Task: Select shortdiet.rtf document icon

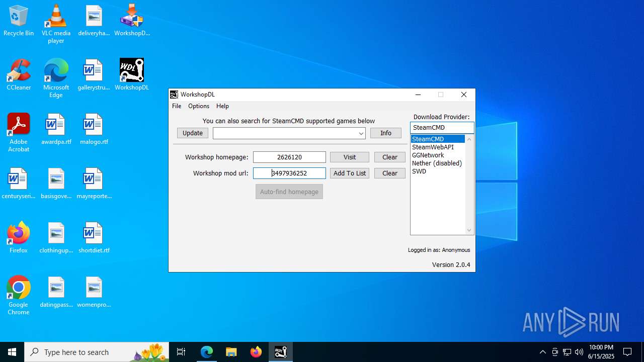Action: (94, 238)
